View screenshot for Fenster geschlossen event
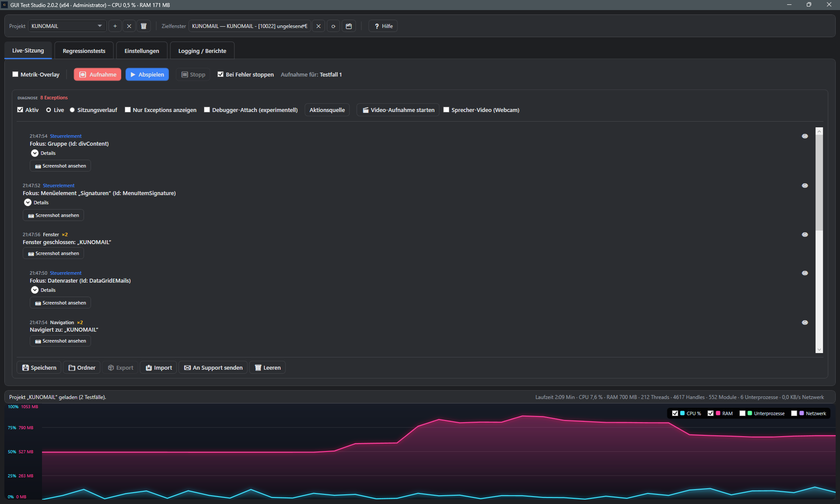The image size is (840, 504). tap(53, 253)
